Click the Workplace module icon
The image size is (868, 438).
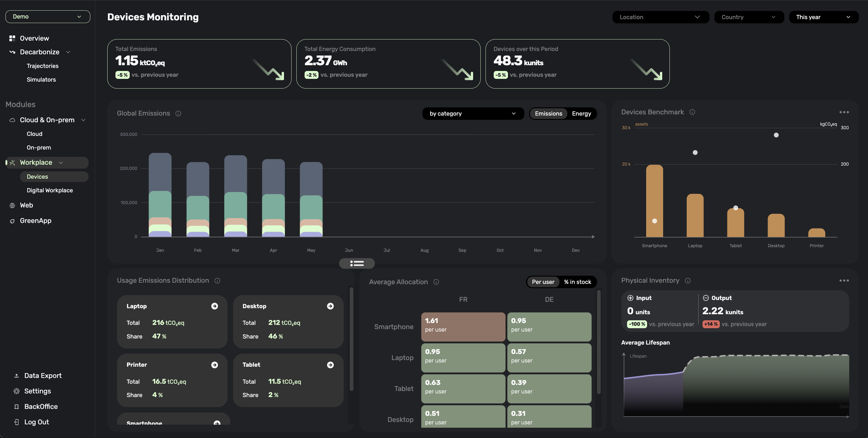pyautogui.click(x=12, y=163)
